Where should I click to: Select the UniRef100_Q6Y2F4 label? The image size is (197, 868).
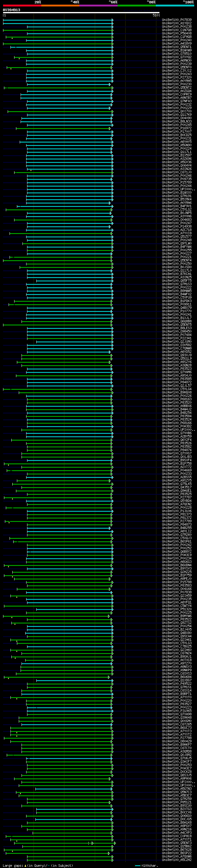point(177,440)
